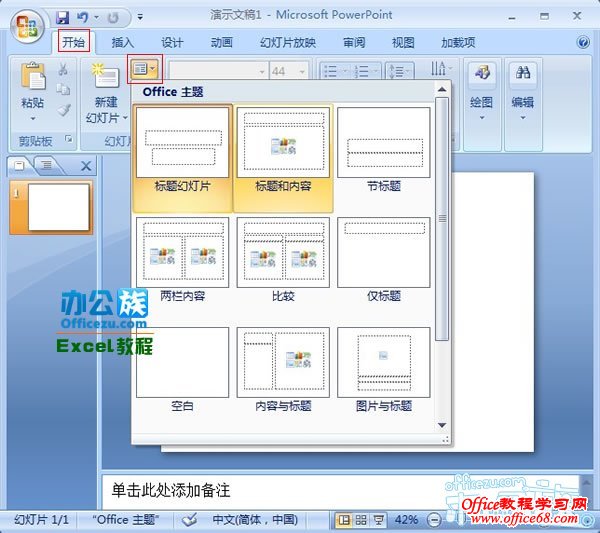Click the redo icon in Quick Access
Image resolution: width=600 pixels, height=533 pixels.
[112, 17]
